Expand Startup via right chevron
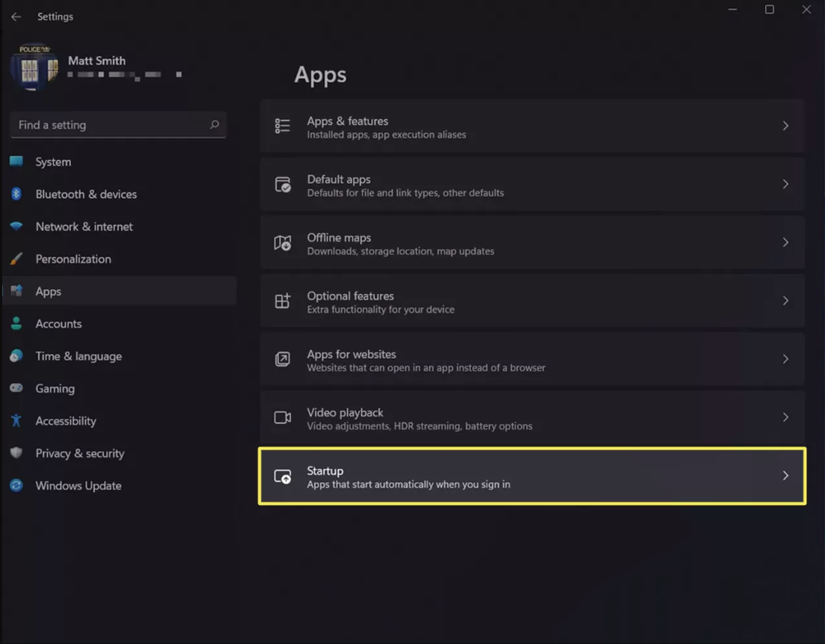Screen dimensions: 825x644 [x=785, y=476]
